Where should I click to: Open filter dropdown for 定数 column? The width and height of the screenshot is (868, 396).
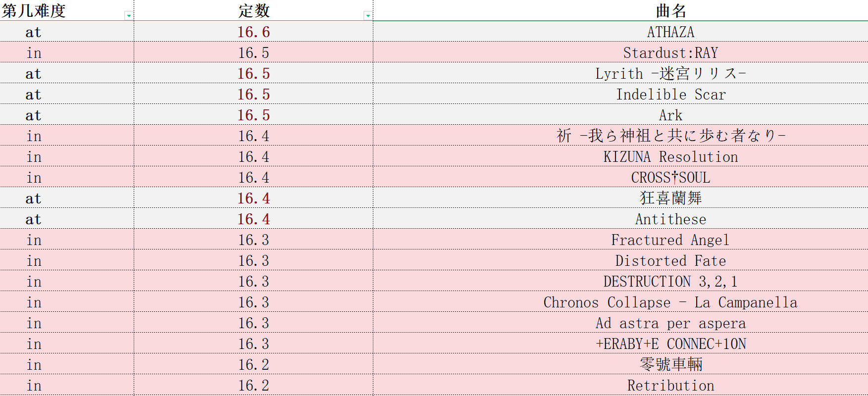367,16
